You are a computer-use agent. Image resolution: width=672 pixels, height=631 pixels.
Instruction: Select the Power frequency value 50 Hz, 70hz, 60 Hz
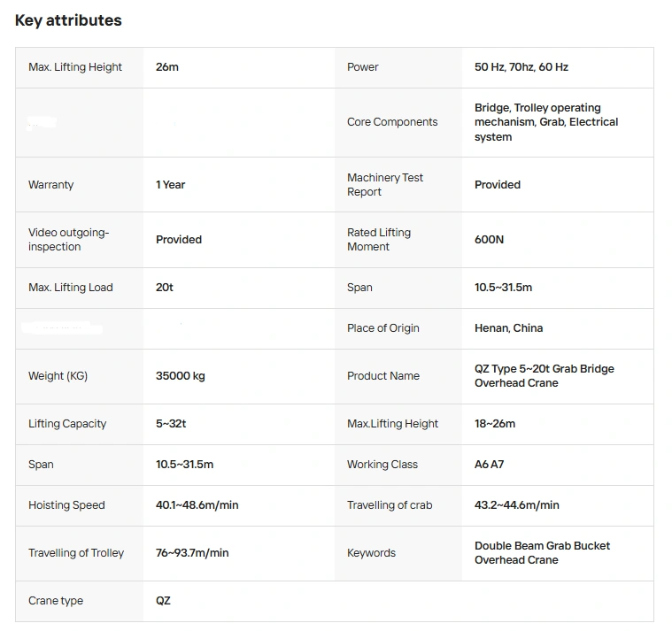[521, 67]
